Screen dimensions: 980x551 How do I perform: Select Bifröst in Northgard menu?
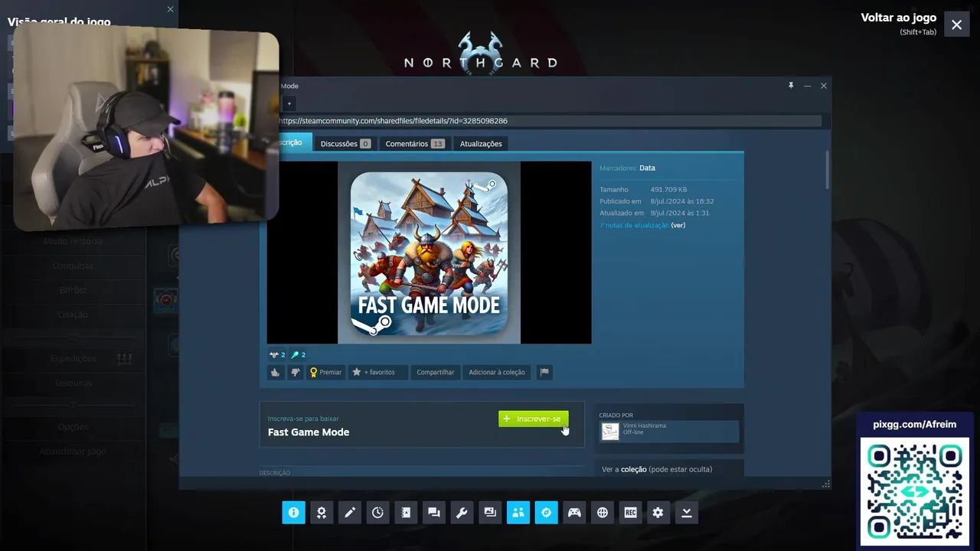pyautogui.click(x=73, y=290)
